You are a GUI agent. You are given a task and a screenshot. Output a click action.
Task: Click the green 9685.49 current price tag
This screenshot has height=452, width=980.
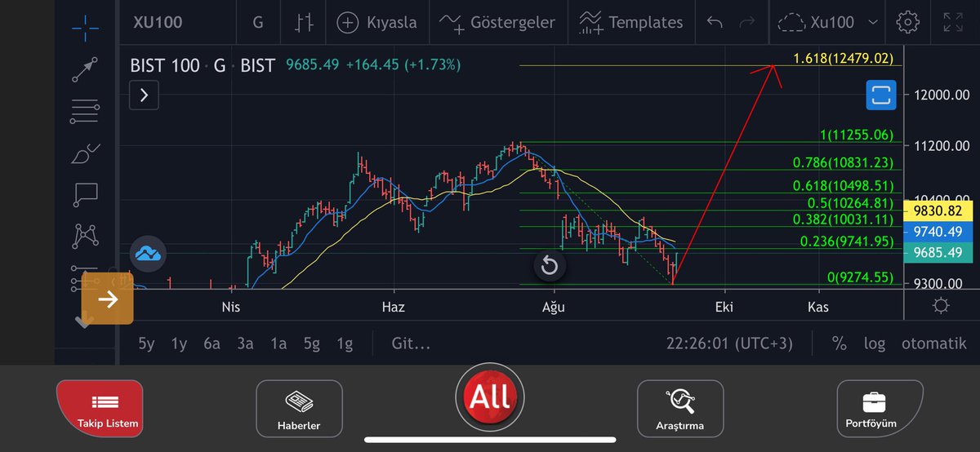pyautogui.click(x=938, y=253)
